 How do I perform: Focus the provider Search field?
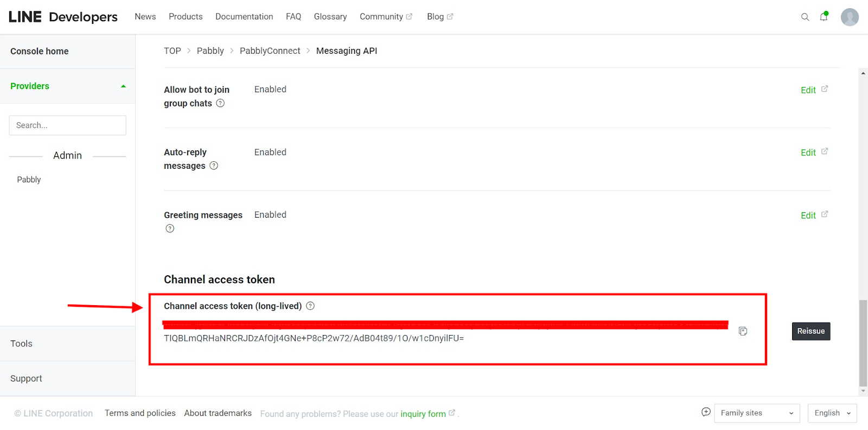click(68, 125)
